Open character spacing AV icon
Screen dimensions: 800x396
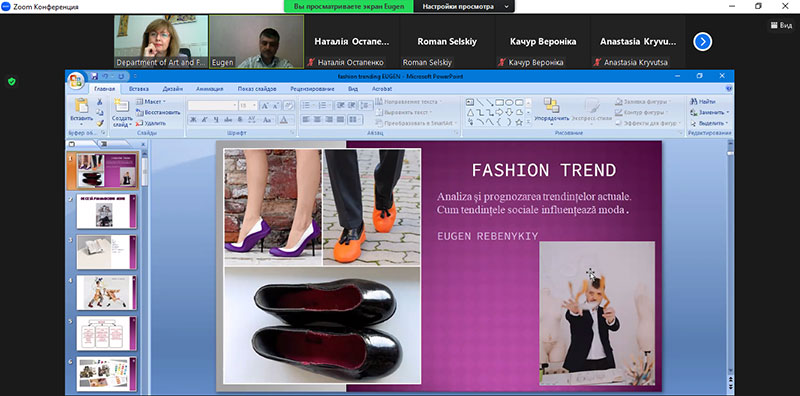[252, 119]
